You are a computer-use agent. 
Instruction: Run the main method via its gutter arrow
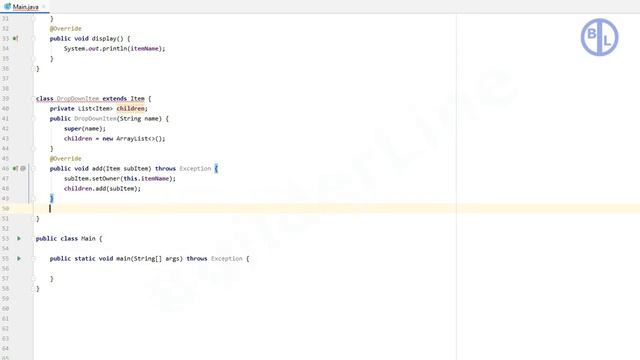pyautogui.click(x=19, y=258)
